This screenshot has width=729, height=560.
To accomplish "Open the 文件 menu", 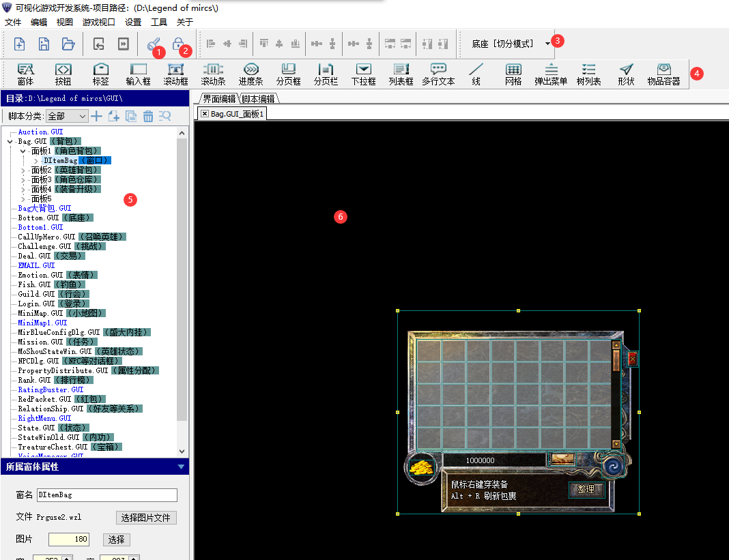I will point(13,23).
